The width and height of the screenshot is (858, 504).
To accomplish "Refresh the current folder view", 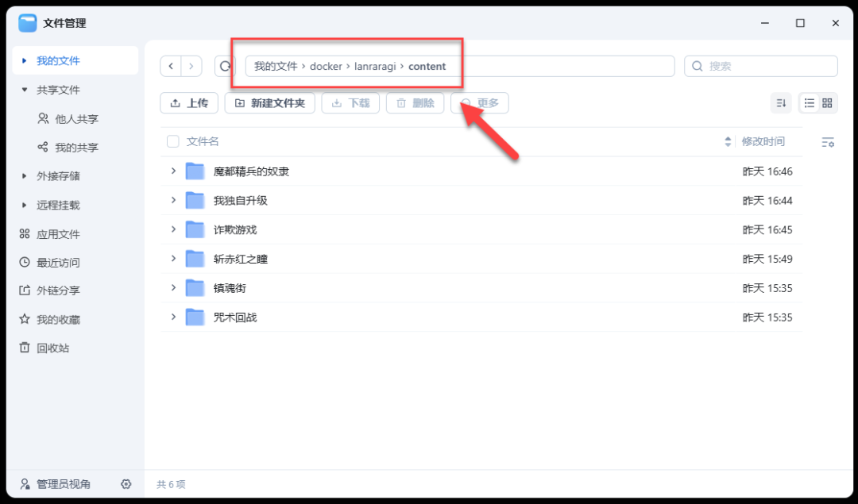I will click(225, 66).
